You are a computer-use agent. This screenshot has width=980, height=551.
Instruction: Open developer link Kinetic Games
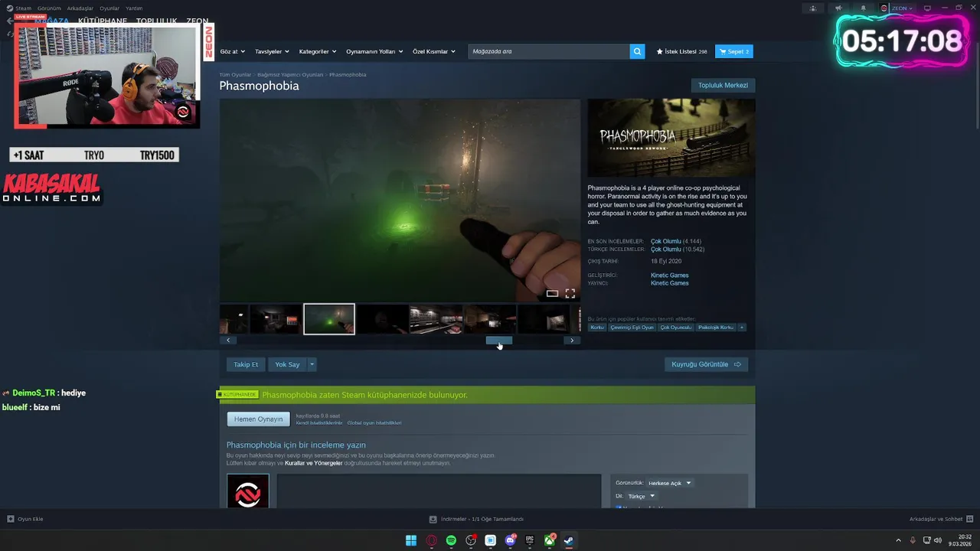coord(669,275)
